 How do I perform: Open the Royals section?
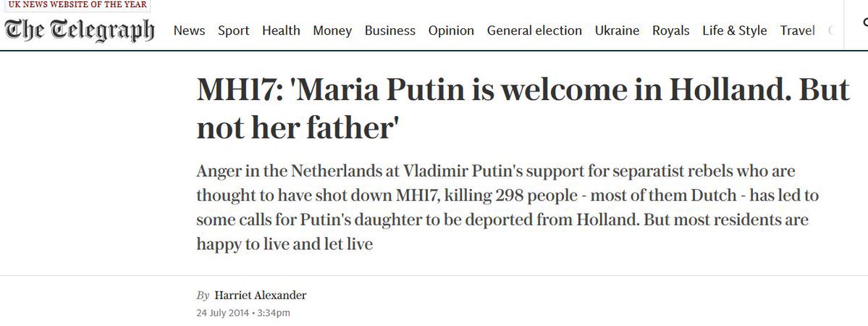tap(670, 30)
